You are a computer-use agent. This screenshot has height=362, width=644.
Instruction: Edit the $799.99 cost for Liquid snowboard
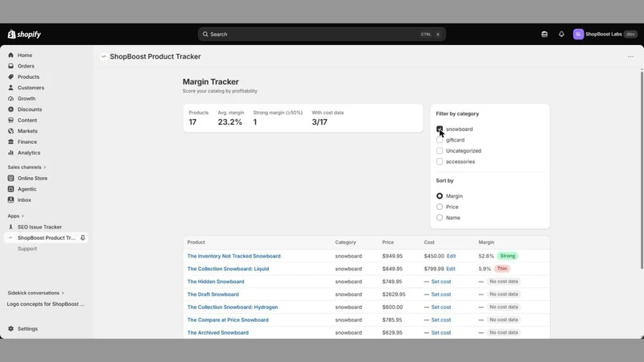(x=451, y=269)
